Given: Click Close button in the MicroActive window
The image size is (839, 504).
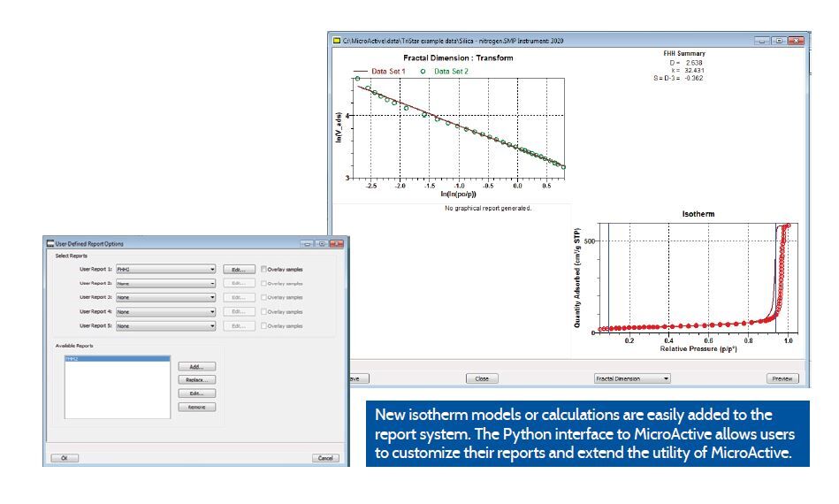Looking at the screenshot, I should pyautogui.click(x=482, y=378).
